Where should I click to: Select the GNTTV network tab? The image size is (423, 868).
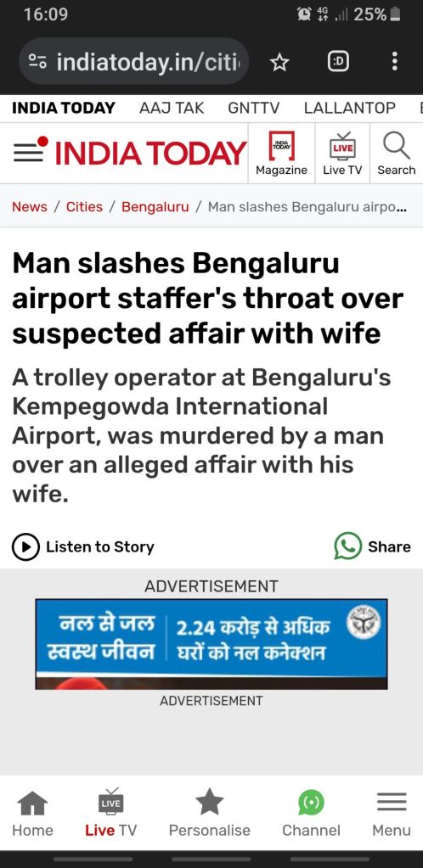pyautogui.click(x=253, y=108)
